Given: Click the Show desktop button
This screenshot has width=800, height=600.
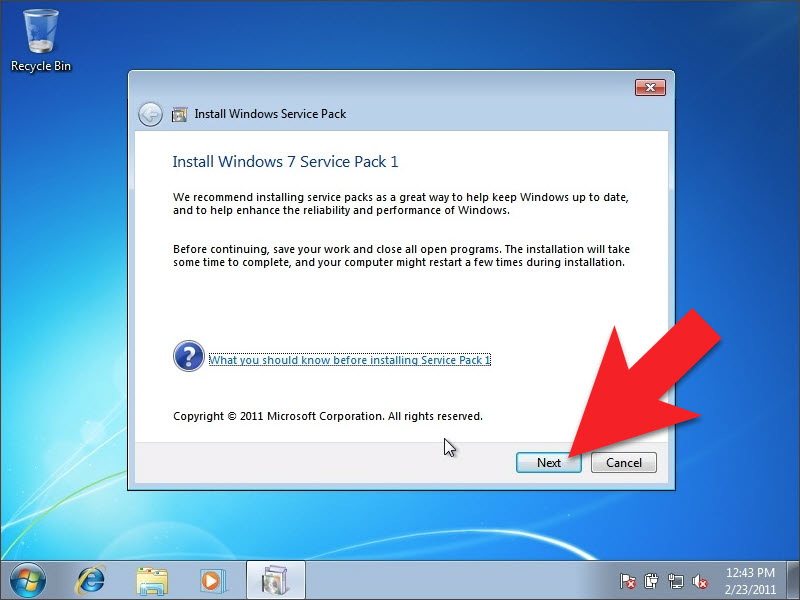Looking at the screenshot, I should tap(794, 580).
